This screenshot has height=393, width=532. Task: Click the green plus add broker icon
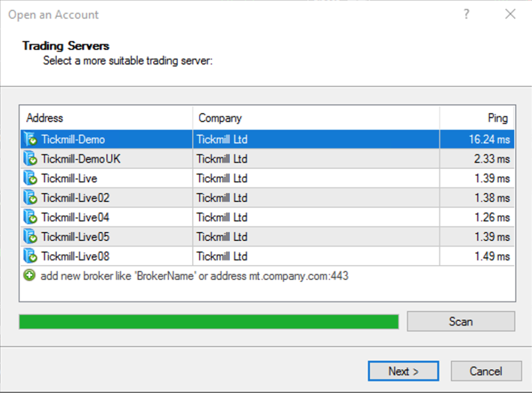pyautogui.click(x=30, y=275)
